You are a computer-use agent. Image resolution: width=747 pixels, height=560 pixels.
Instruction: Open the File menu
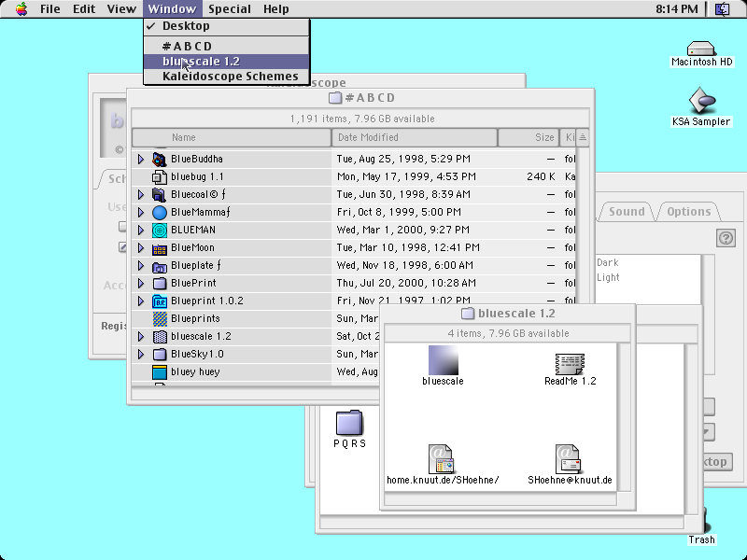50,9
